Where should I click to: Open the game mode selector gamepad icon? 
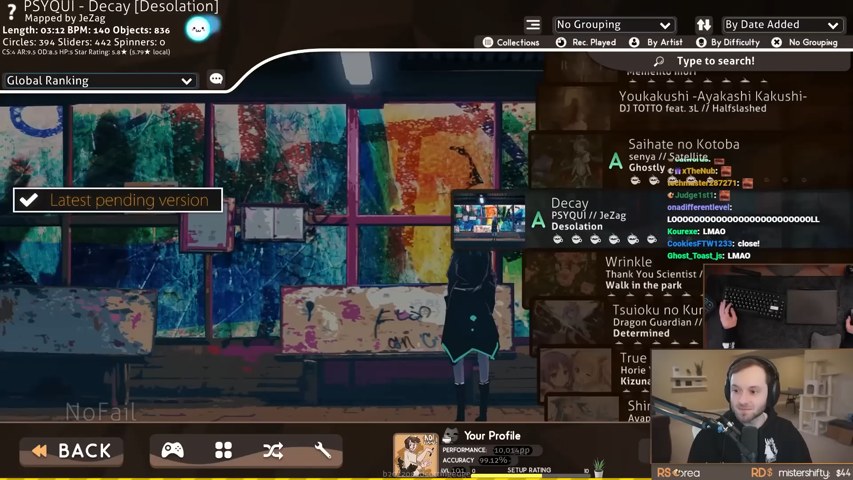[173, 451]
